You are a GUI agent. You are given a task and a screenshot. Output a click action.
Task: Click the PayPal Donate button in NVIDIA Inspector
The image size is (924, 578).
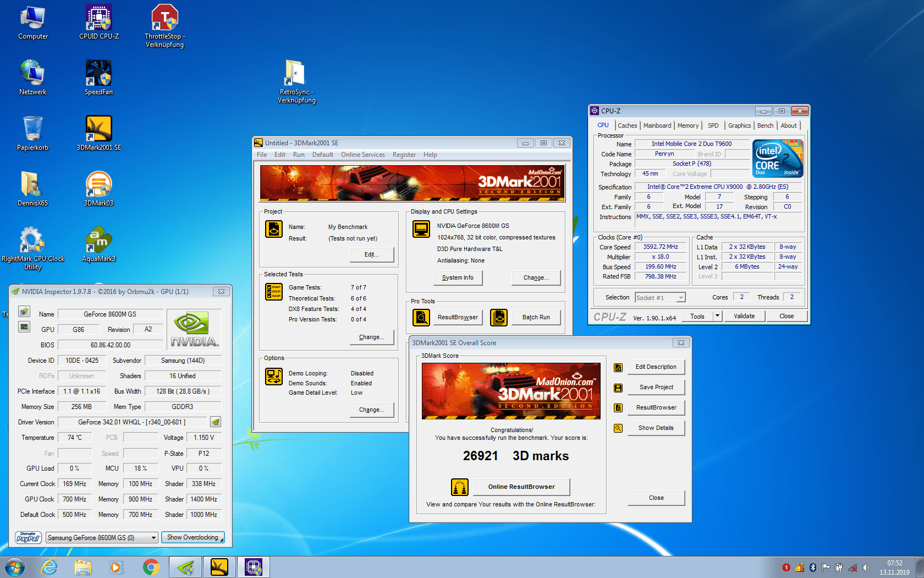(x=28, y=537)
